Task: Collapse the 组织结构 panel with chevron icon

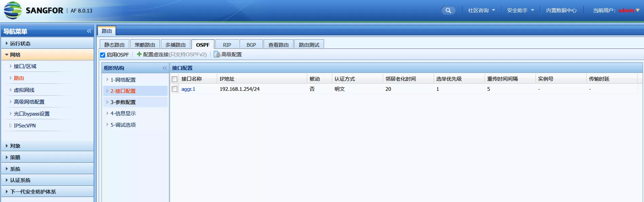Action: coord(165,68)
